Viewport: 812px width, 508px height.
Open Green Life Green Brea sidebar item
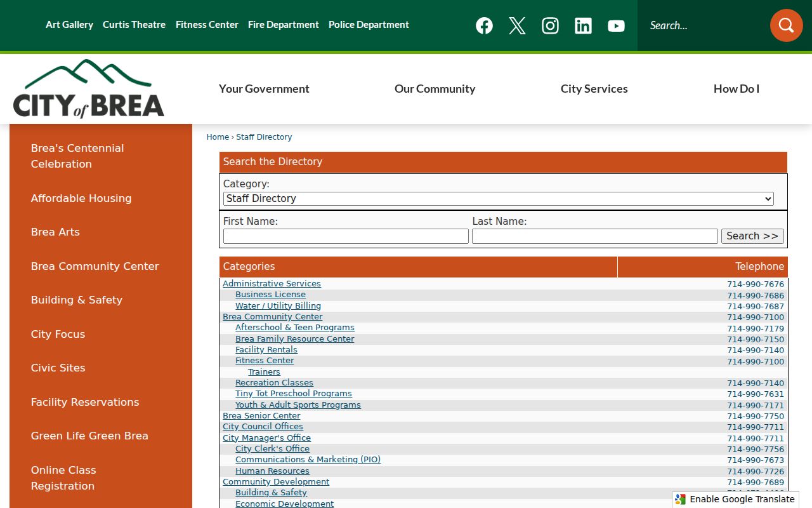click(89, 436)
